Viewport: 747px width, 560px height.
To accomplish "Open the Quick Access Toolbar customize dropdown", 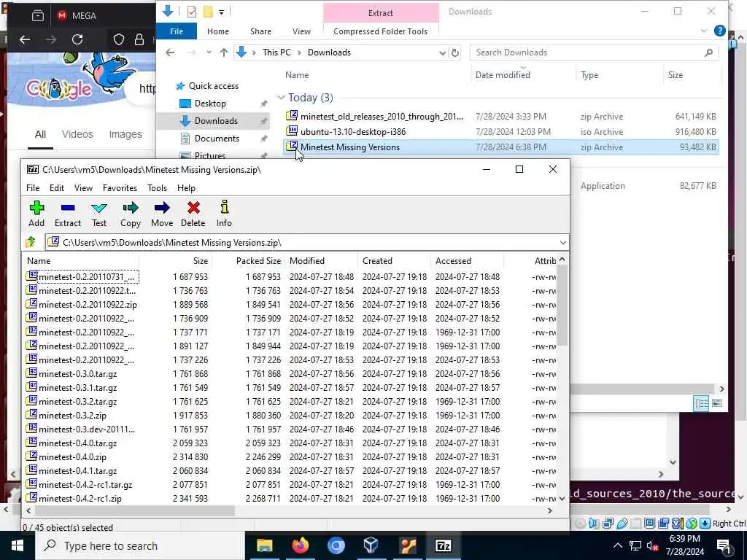I will tap(222, 12).
